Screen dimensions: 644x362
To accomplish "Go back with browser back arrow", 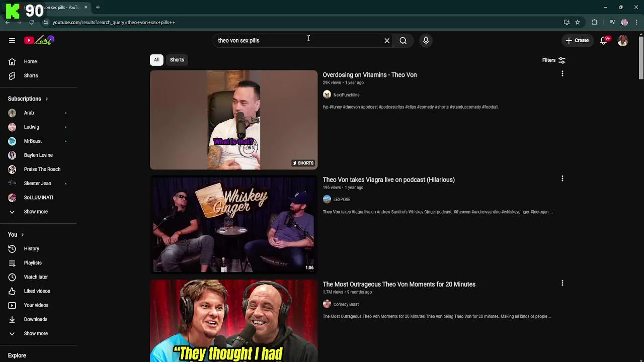I will point(8,22).
